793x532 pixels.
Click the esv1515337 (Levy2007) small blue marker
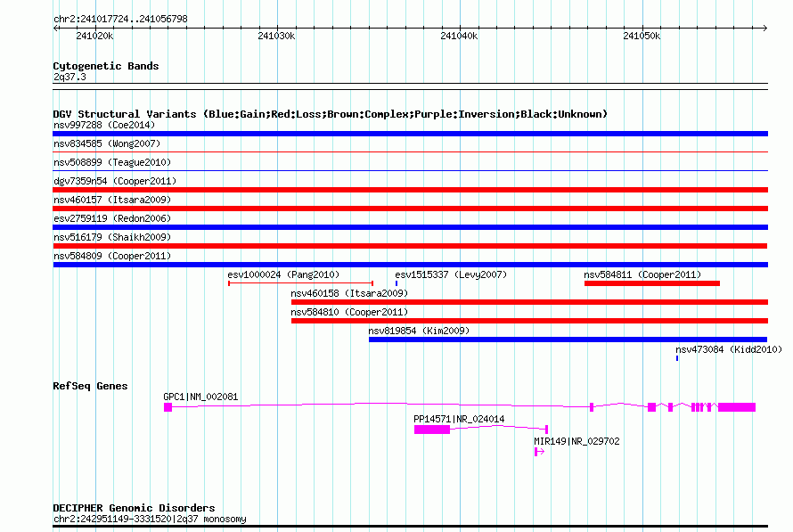click(x=396, y=283)
